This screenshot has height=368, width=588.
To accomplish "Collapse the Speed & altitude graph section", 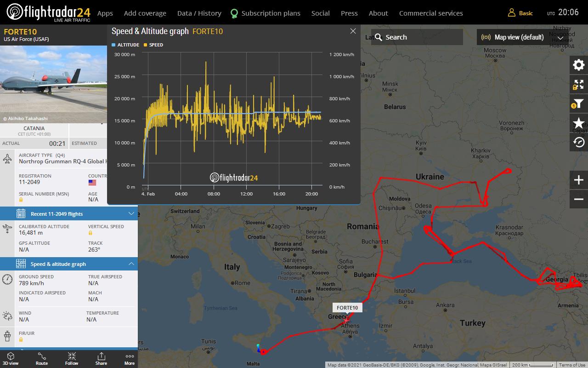I will tap(69, 264).
